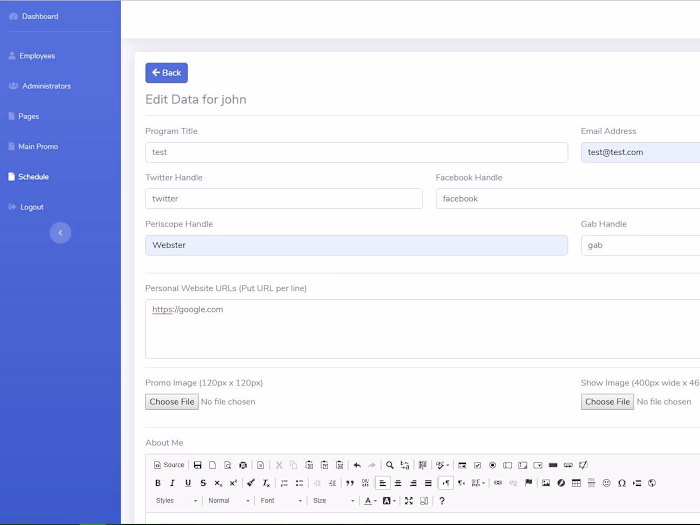The height and width of the screenshot is (525, 700).
Task: Toggle Subscript in the editor
Action: [x=218, y=483]
